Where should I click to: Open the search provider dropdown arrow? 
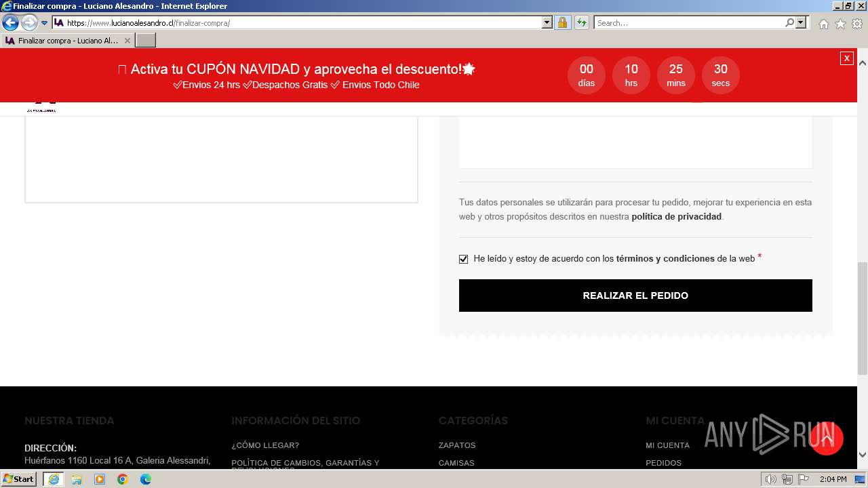801,23
